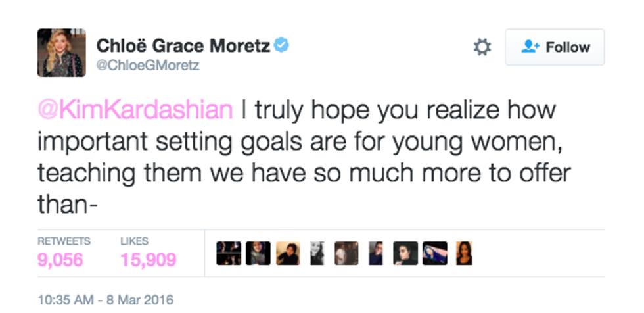Click the last liker avatar in the row
The width and height of the screenshot is (644, 313).
463,253
